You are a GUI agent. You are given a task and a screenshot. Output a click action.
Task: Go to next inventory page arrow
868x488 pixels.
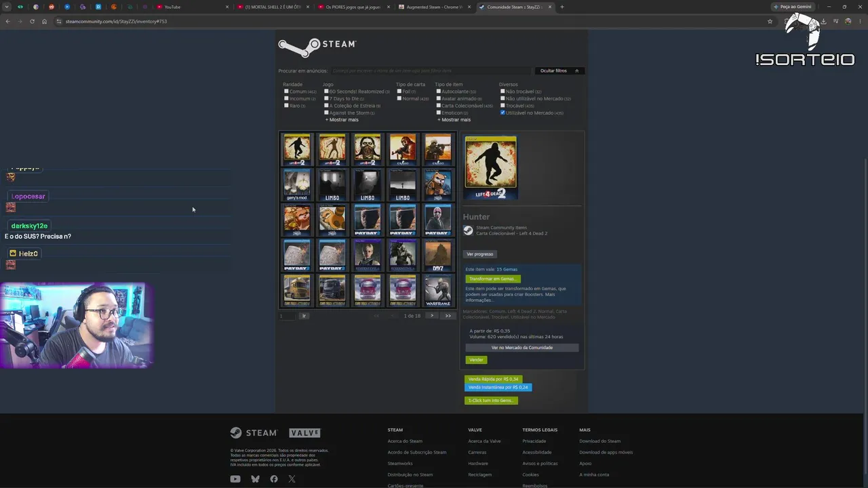tap(432, 316)
